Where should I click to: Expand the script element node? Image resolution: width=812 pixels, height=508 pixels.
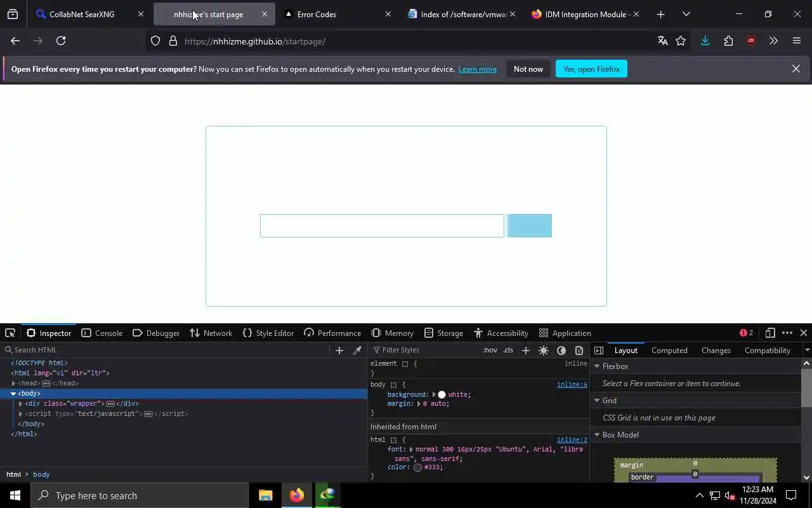click(x=20, y=413)
